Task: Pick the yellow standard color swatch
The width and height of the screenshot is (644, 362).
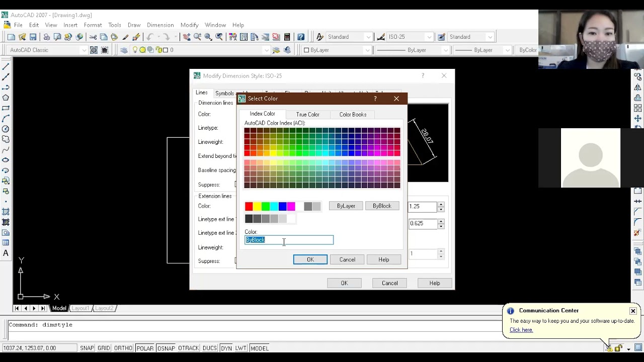Action: click(x=257, y=206)
